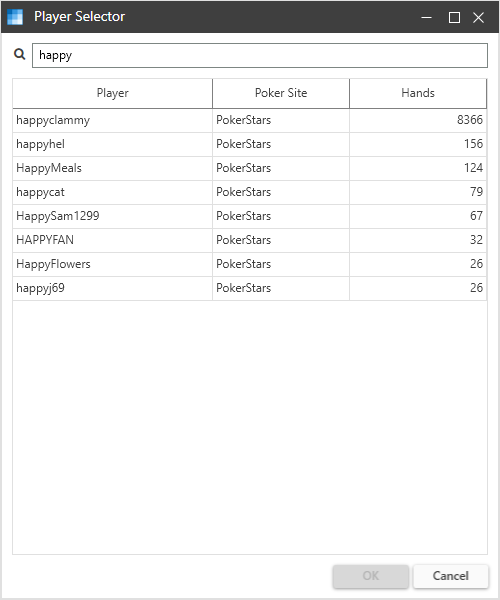Close the Player Selector dialog

pos(478,17)
